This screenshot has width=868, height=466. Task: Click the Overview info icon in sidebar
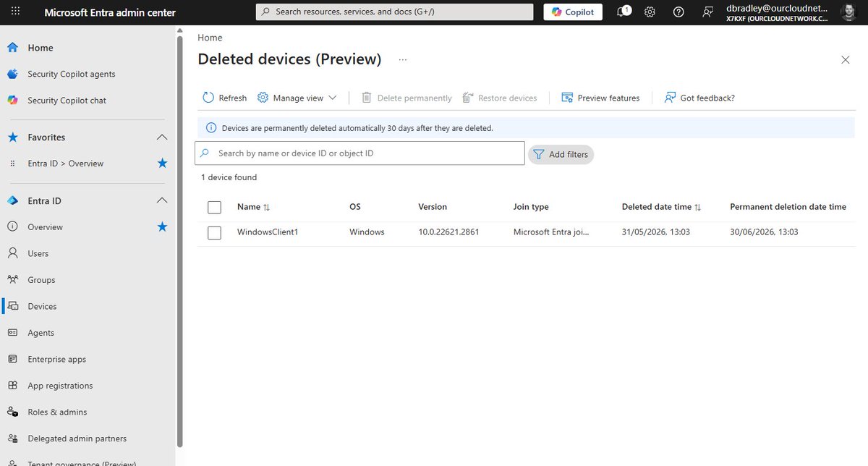(12, 227)
